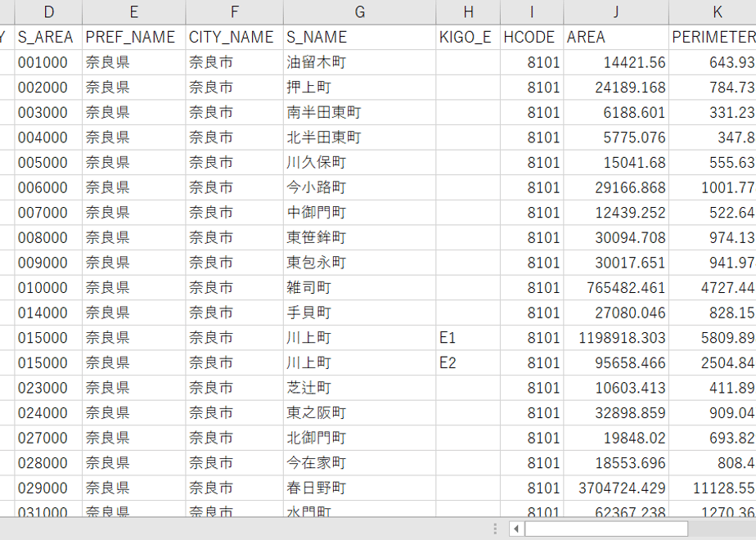Image resolution: width=756 pixels, height=540 pixels.
Task: Click PERIMETER value 808.4
Action: 713,463
